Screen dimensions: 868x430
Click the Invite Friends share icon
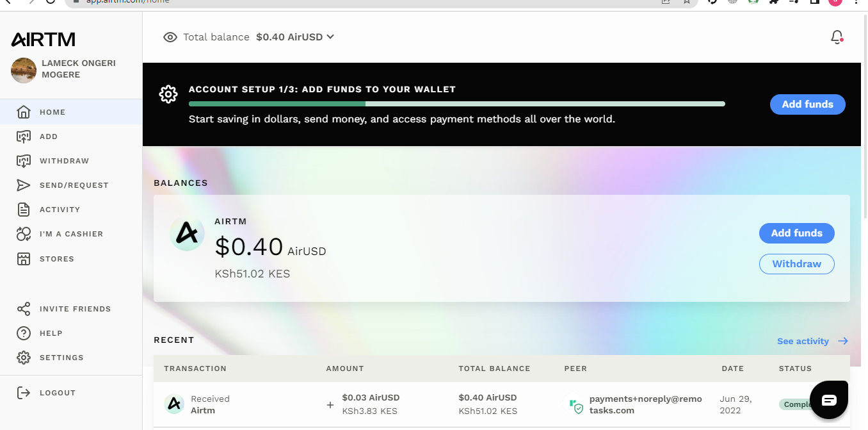click(x=24, y=309)
